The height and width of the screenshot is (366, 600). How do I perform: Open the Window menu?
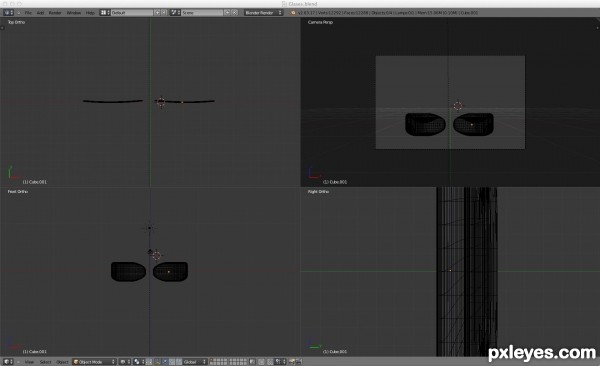click(73, 13)
